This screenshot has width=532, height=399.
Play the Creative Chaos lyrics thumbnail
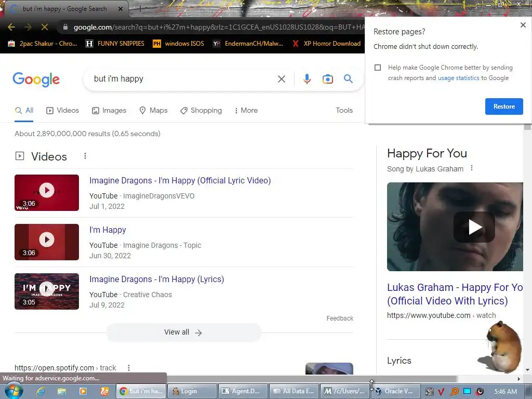47,291
